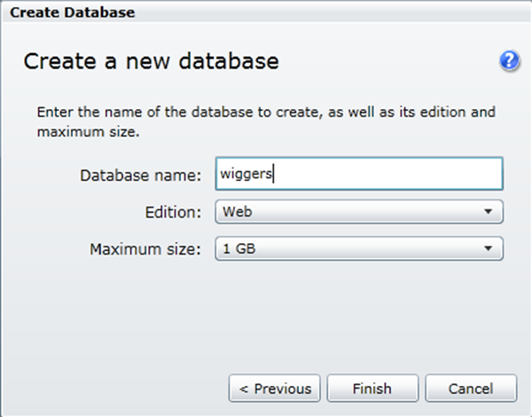Click the "Create a new database" heading
Viewport: 532px width, 417px height.
[151, 61]
